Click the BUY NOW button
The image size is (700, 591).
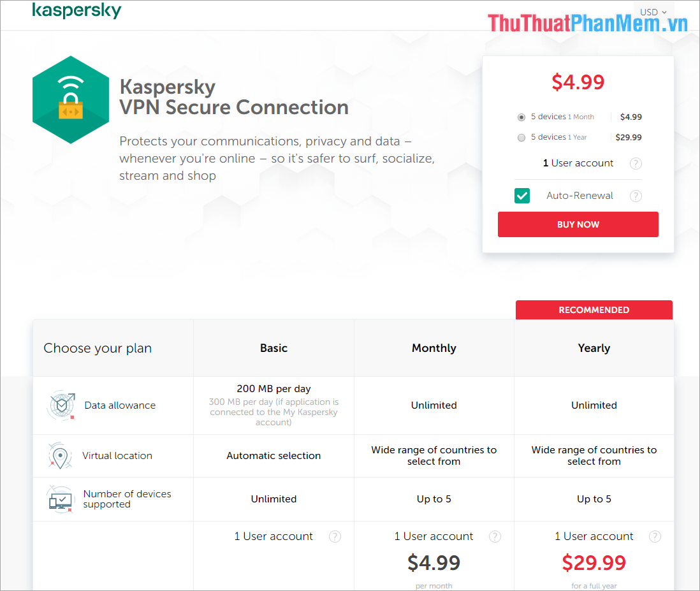(x=578, y=224)
